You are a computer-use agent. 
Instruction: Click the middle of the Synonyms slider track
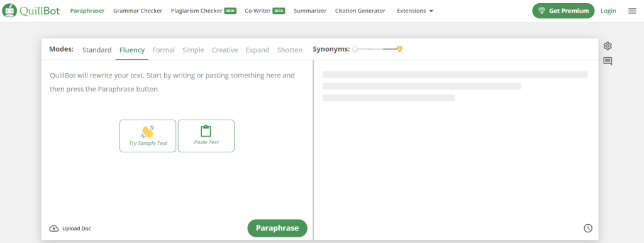(x=377, y=49)
